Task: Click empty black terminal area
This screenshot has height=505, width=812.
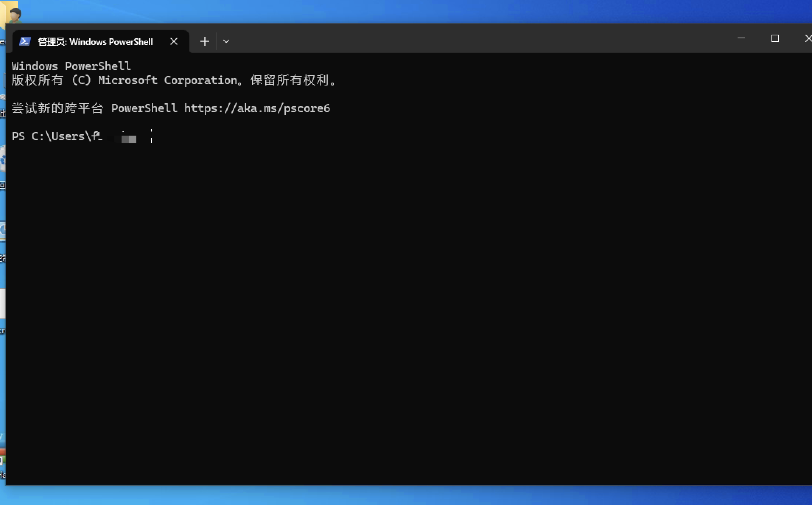Action: click(x=405, y=295)
